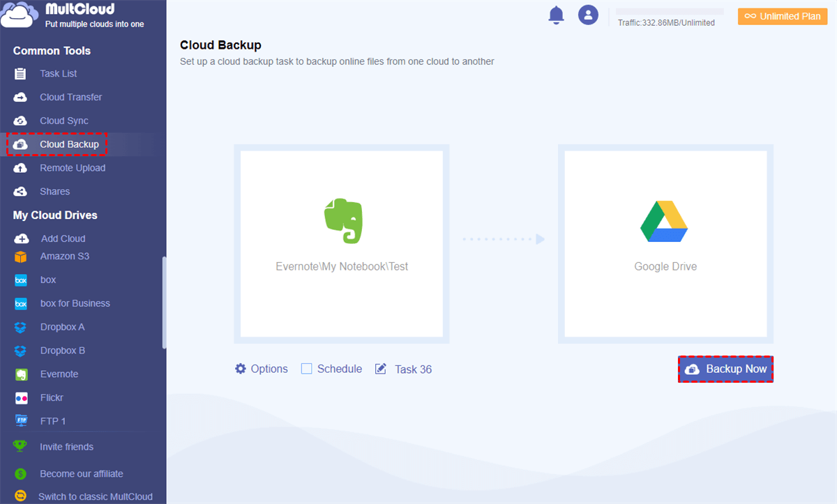Screen dimensions: 837x504
Task: Open the user account avatar icon
Action: (588, 15)
